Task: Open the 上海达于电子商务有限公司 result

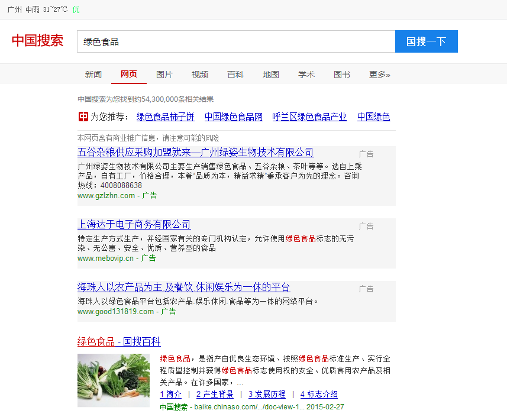Action: point(134,224)
